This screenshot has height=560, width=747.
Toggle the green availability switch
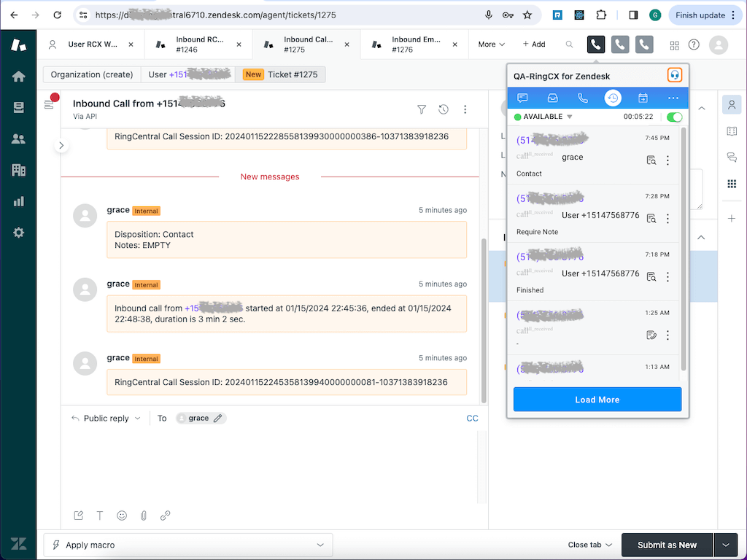(673, 117)
